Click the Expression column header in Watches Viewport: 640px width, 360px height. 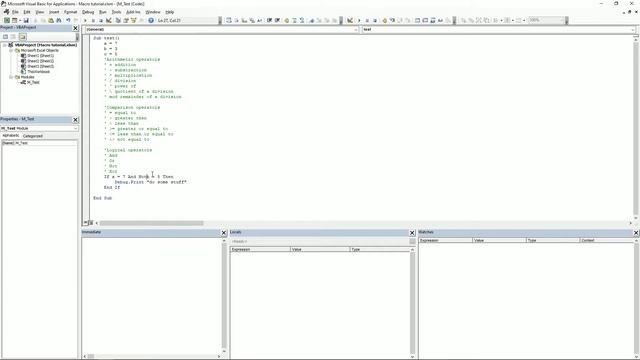[x=445, y=240]
